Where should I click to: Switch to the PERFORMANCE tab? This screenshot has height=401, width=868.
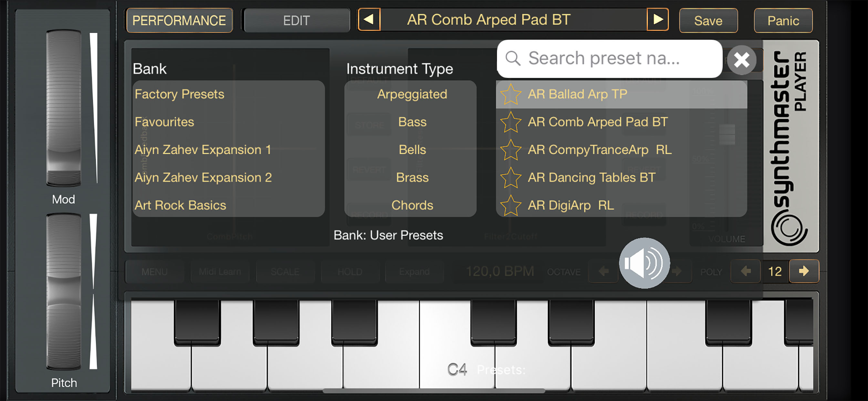pyautogui.click(x=179, y=21)
